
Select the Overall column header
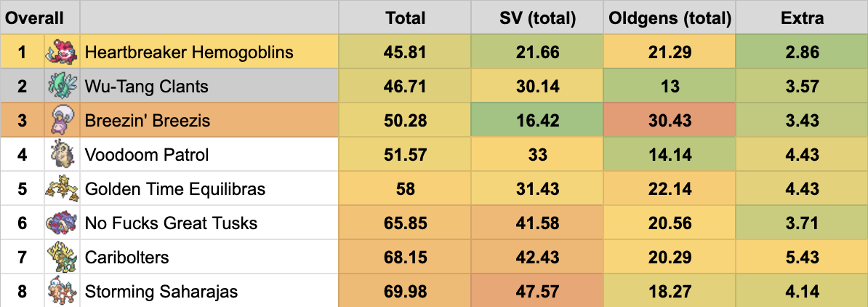[34, 17]
